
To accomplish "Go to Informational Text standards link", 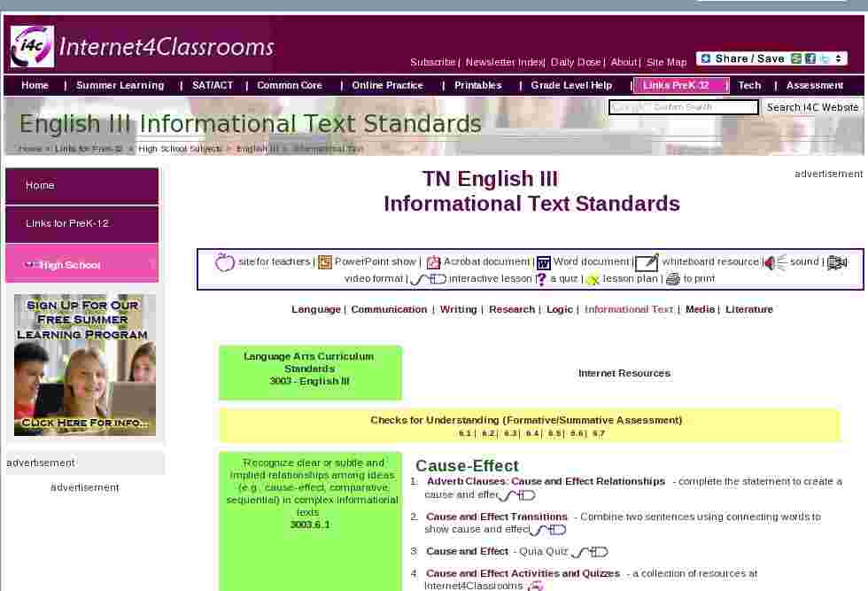I will [x=629, y=309].
